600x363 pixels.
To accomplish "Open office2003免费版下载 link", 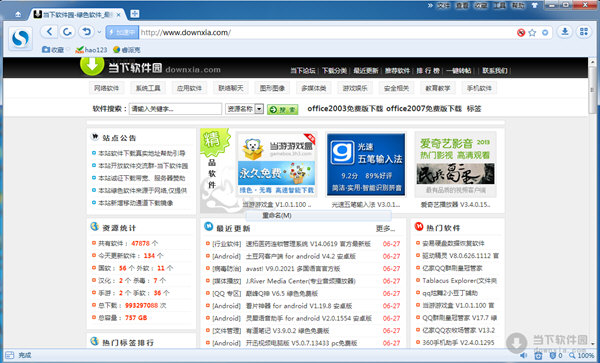I will (x=345, y=109).
